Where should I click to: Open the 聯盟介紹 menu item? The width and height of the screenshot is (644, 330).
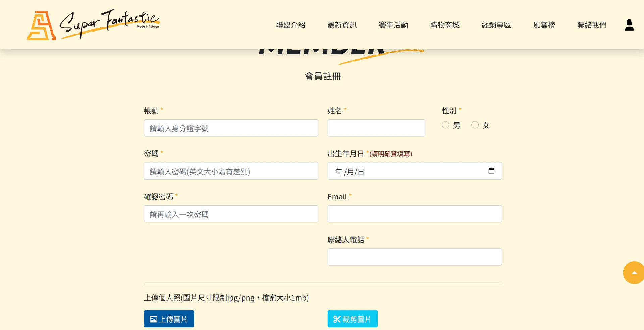pyautogui.click(x=290, y=25)
